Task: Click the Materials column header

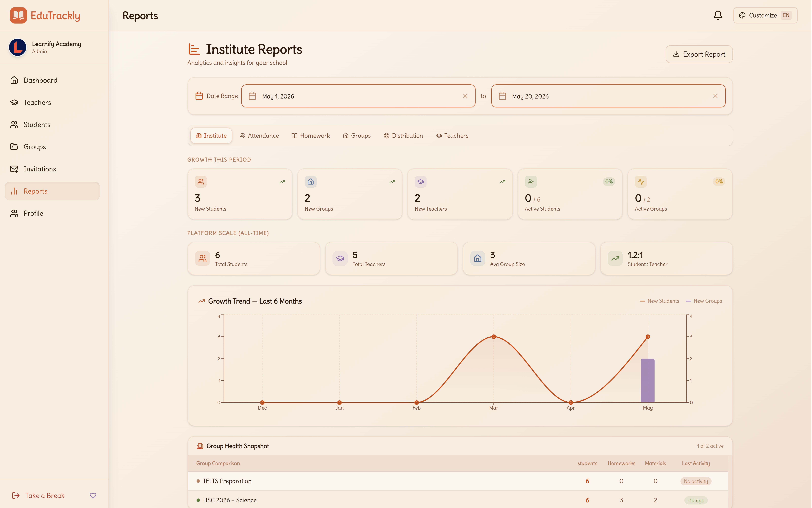Action: (x=655, y=464)
